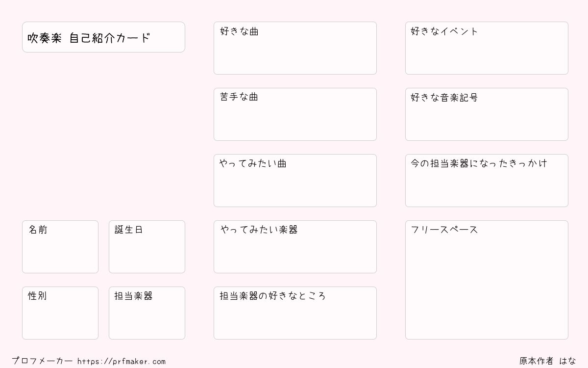Viewport: 588px width, 368px height.
Task: Click the 好きな曲 favorite song box
Action: [x=295, y=48]
